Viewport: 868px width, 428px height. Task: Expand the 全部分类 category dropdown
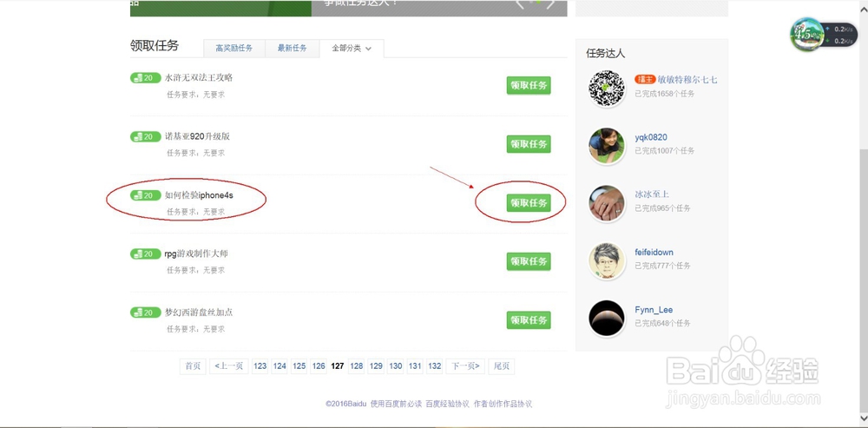click(352, 48)
